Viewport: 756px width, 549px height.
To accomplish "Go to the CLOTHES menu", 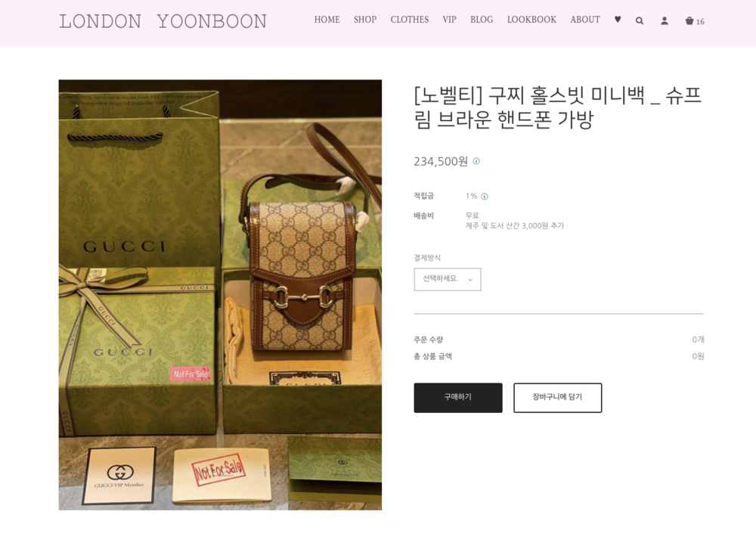I will (x=409, y=20).
